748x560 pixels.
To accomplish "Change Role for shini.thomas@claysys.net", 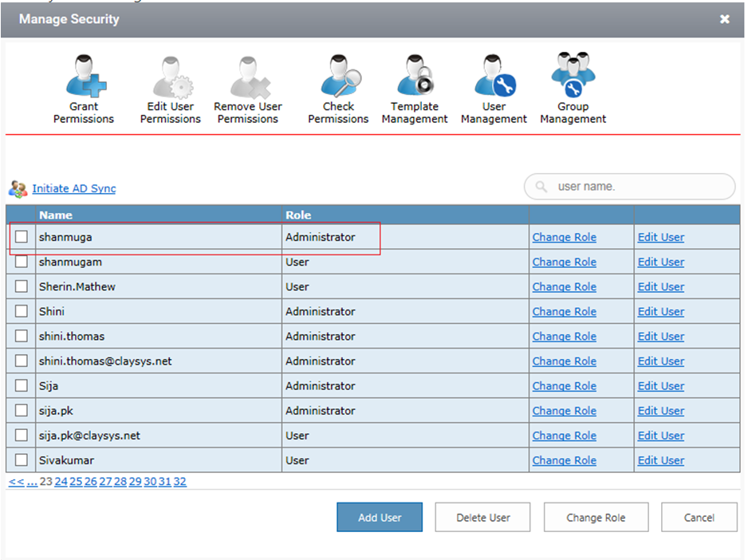I will coord(565,361).
